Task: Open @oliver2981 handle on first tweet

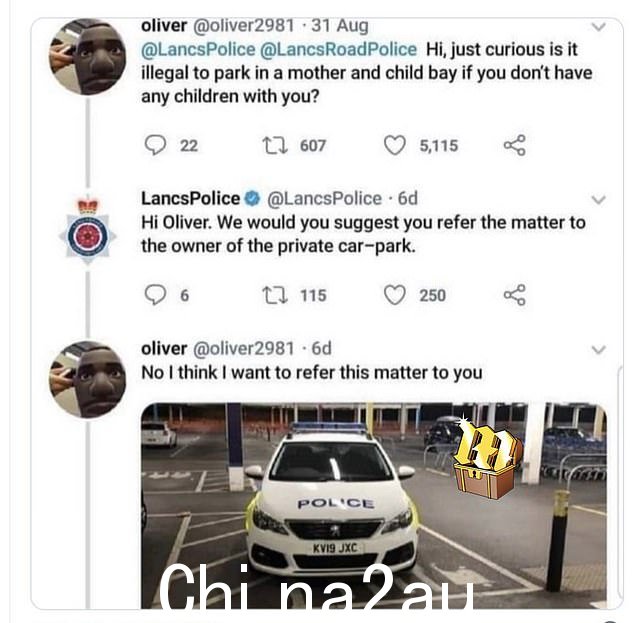Action: [244, 26]
